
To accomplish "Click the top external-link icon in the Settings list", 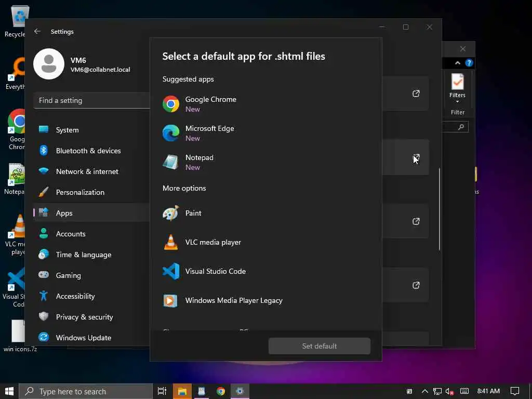I will (416, 94).
